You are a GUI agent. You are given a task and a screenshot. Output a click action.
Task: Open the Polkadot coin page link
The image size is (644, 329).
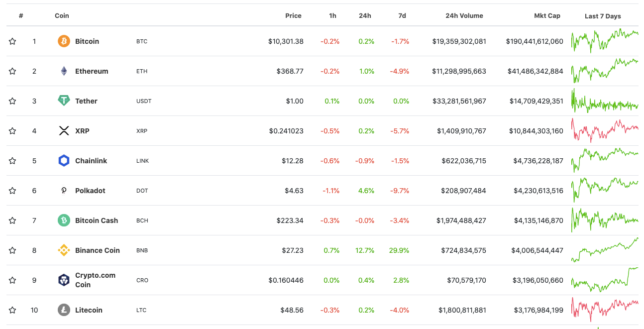click(x=90, y=191)
